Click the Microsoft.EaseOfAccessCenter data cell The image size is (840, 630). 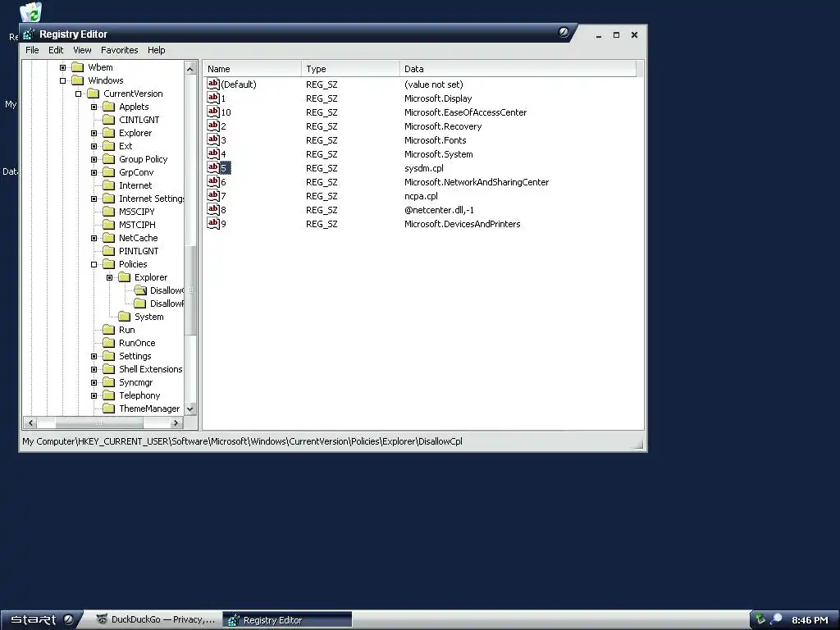point(466,112)
